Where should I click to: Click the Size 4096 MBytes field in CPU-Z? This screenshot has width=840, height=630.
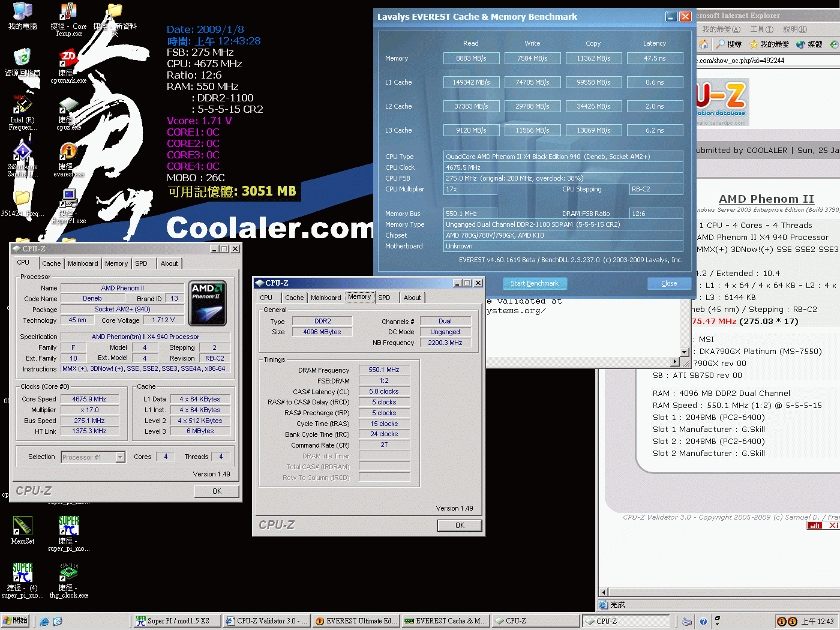[x=322, y=332]
